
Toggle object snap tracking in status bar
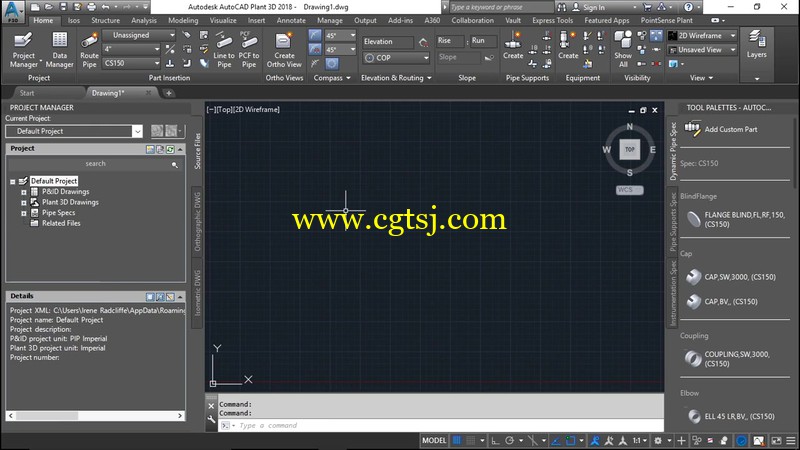(x=556, y=441)
